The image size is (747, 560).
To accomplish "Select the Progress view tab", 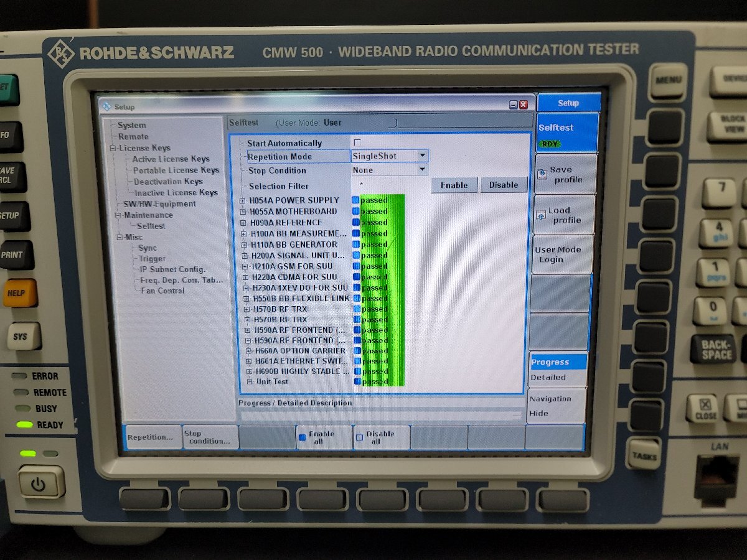I will click(x=558, y=362).
